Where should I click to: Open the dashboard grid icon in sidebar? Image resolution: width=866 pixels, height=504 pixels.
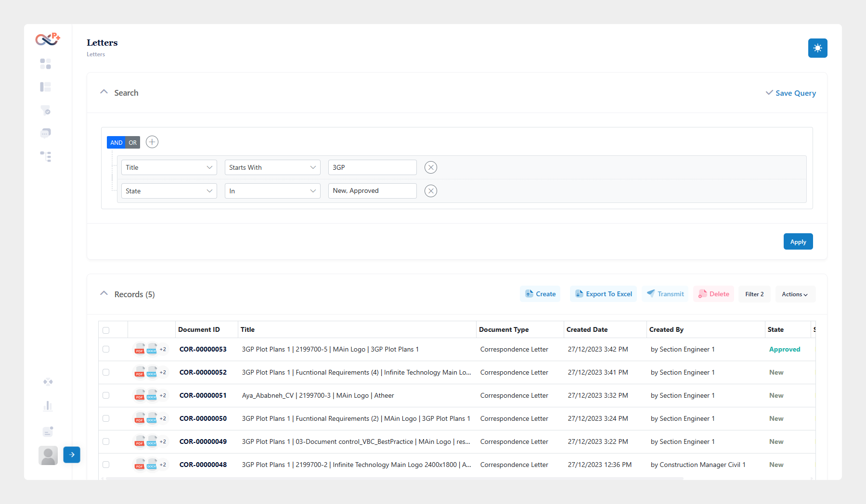click(x=46, y=64)
